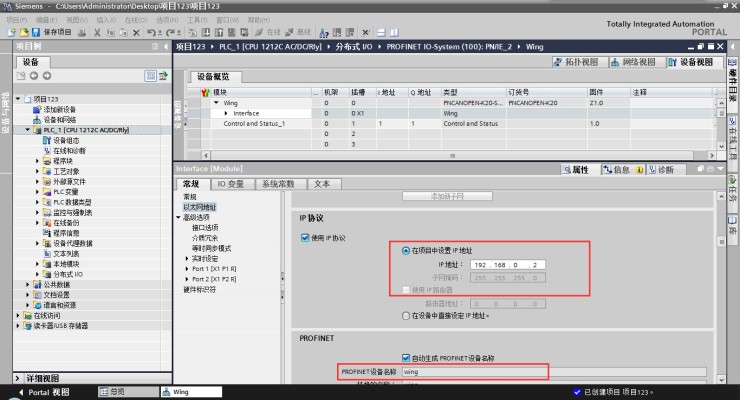Switch to the IO 变量 tab
The image size is (740, 400).
(x=228, y=184)
